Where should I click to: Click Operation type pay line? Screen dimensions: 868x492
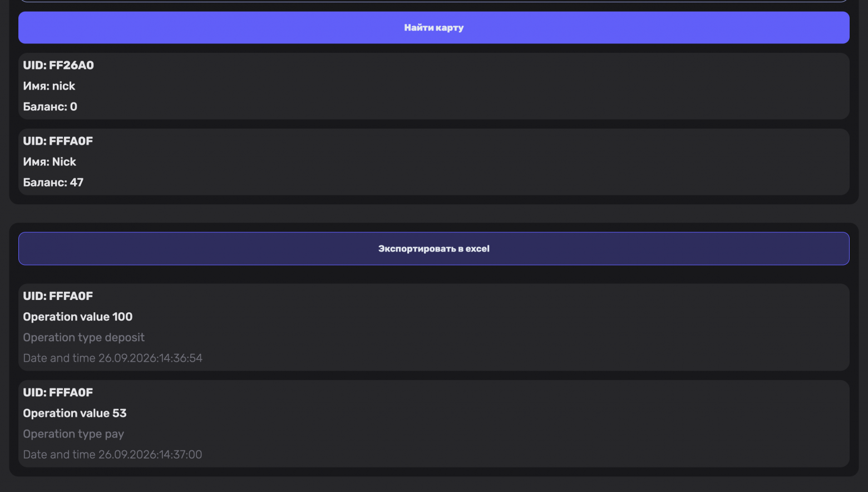73,434
